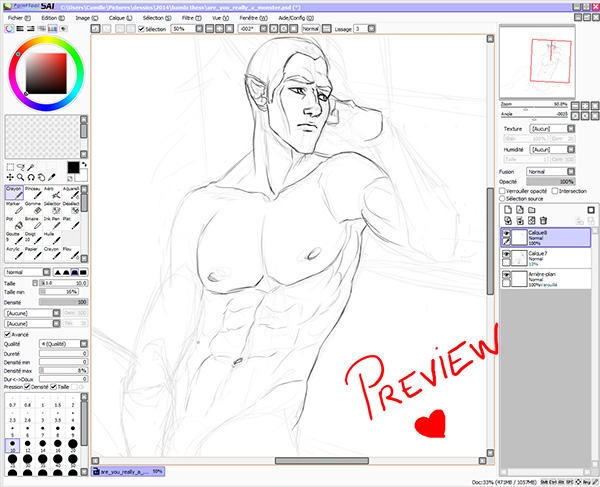Select the move layer tool
The width and height of the screenshot is (600, 487).
coord(10,177)
